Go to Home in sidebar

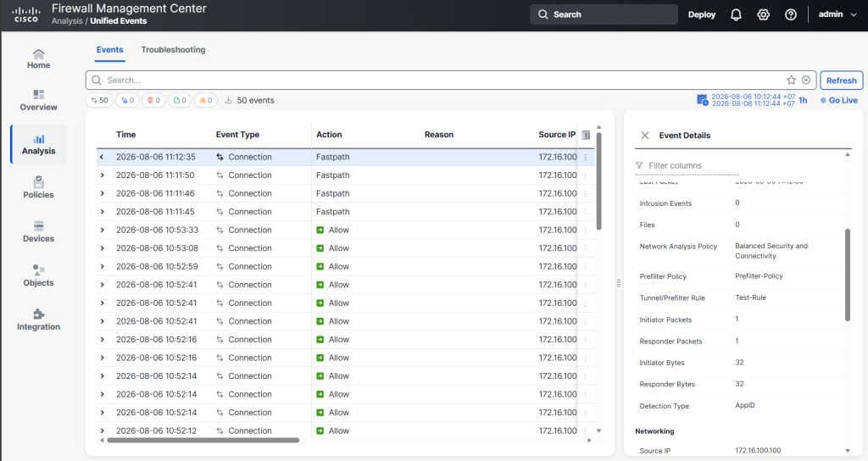[x=38, y=58]
